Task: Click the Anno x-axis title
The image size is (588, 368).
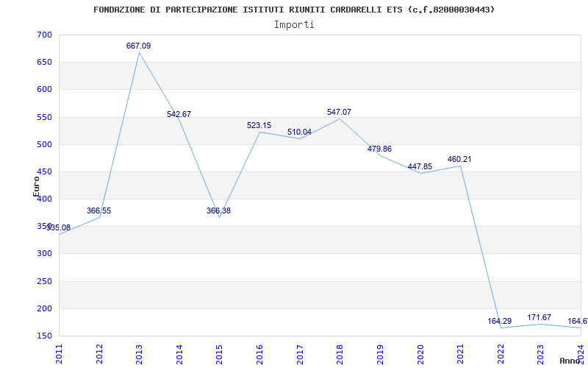Action: 570,361
